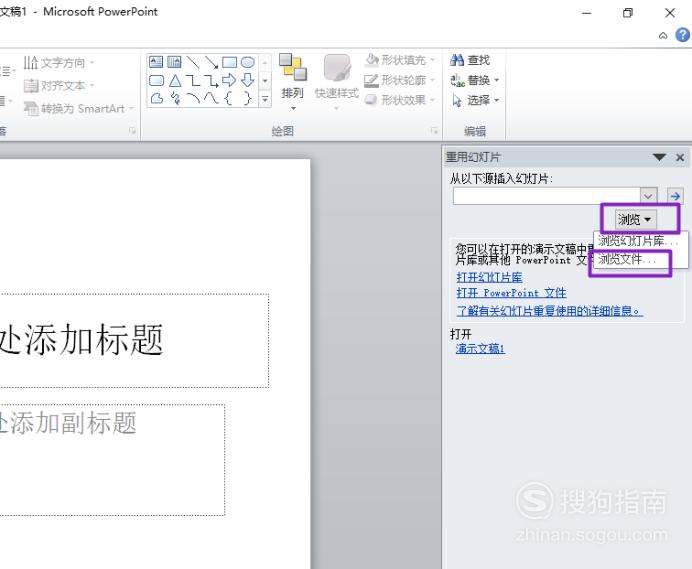The height and width of the screenshot is (569, 692).
Task: Open 快速样式 quick styles gallery
Action: [337, 82]
